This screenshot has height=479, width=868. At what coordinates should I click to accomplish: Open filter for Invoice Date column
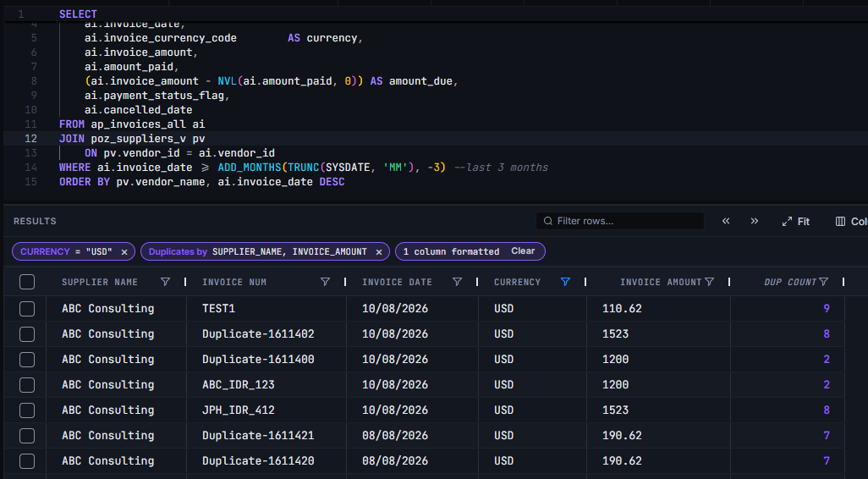(x=457, y=282)
